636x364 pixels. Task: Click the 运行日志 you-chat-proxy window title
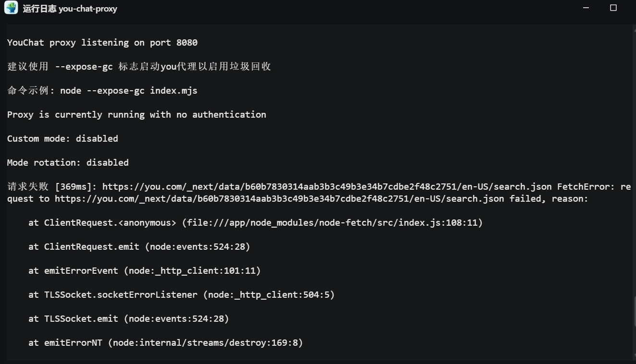tap(70, 9)
